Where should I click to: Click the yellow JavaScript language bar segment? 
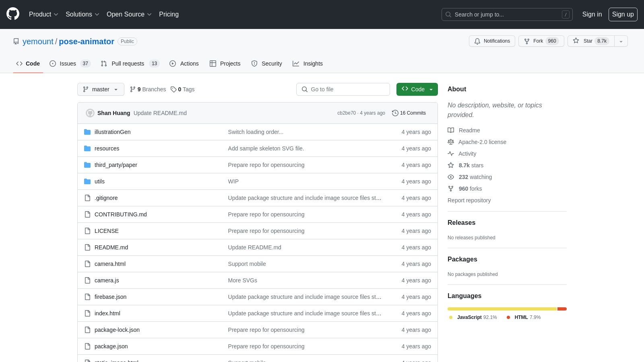[x=502, y=309]
